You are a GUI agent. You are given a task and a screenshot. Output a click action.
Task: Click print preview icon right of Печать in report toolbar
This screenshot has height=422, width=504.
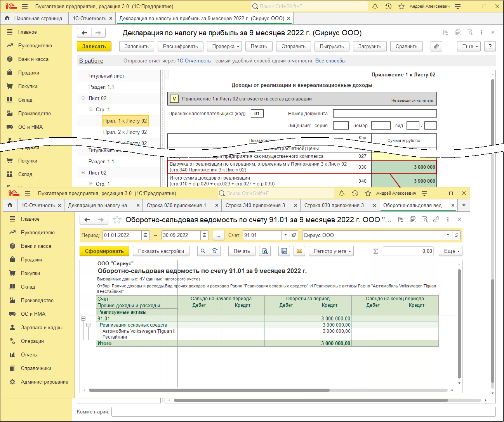[265, 251]
